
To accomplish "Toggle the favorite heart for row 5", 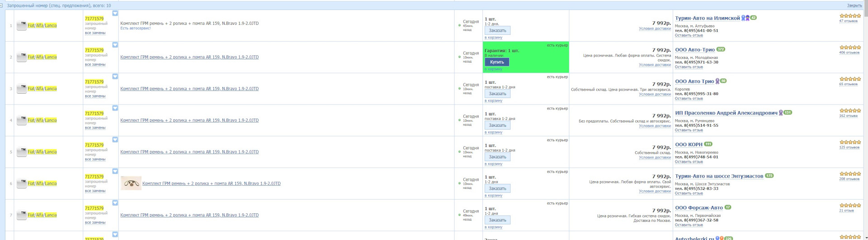I will click(115, 140).
